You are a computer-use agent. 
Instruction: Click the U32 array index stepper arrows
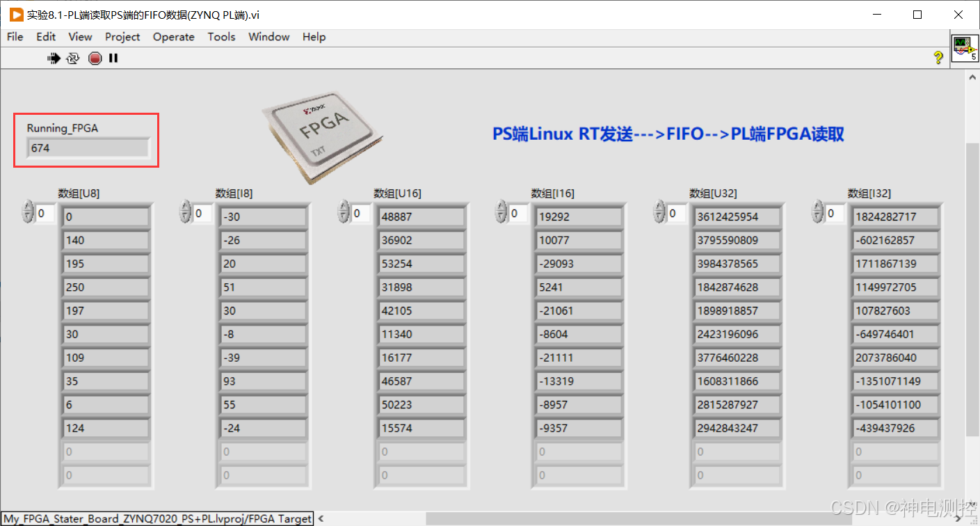(659, 212)
